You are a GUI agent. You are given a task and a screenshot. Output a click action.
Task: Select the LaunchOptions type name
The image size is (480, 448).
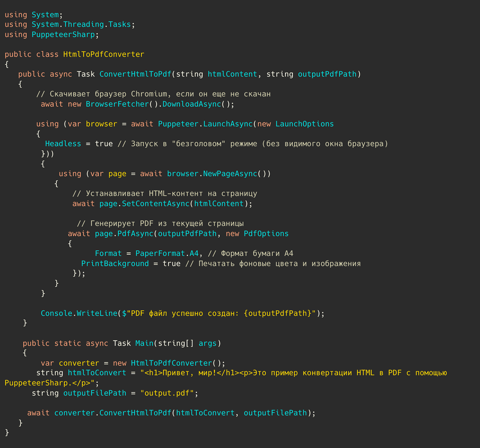(x=304, y=124)
